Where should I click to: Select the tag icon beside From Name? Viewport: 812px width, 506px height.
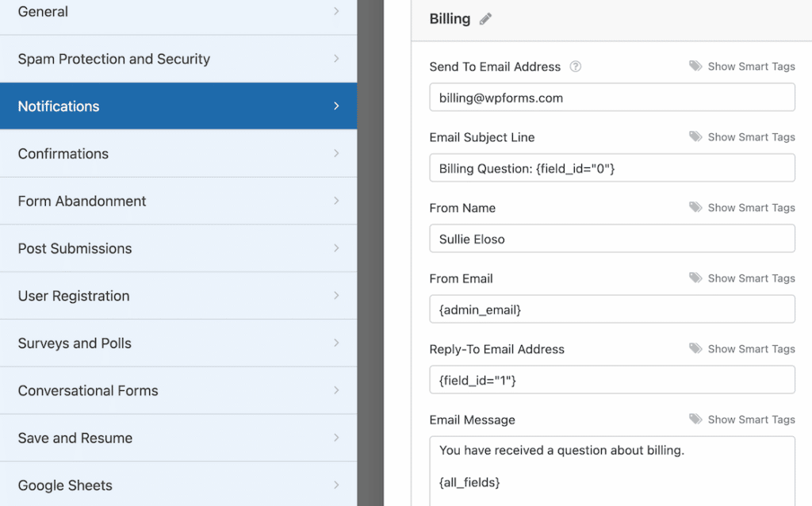click(x=696, y=207)
